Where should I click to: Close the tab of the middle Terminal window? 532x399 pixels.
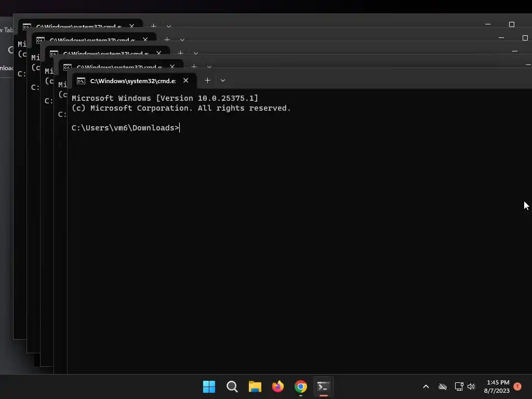tap(159, 54)
